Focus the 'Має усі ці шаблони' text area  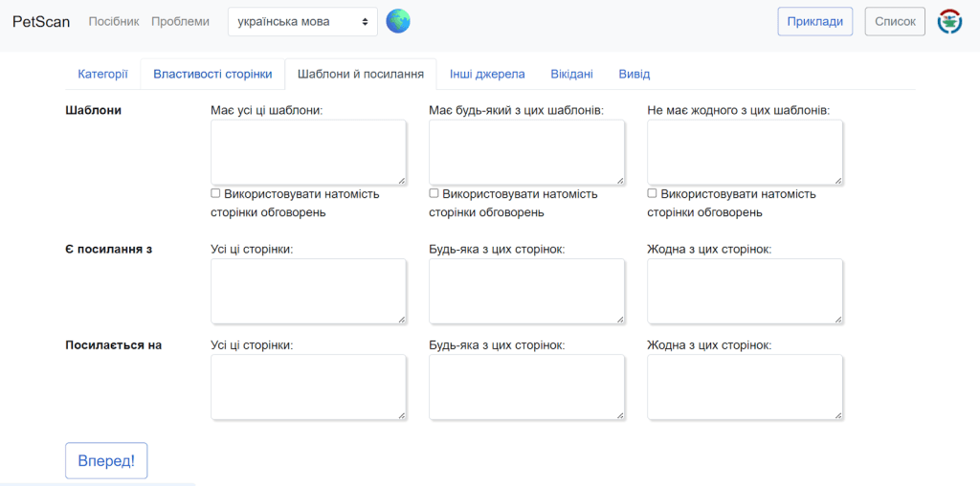[x=308, y=152]
